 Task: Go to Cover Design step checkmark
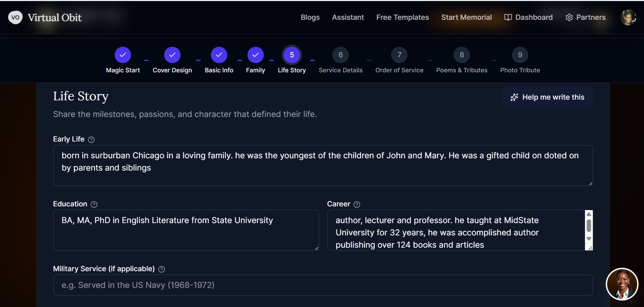tap(172, 55)
